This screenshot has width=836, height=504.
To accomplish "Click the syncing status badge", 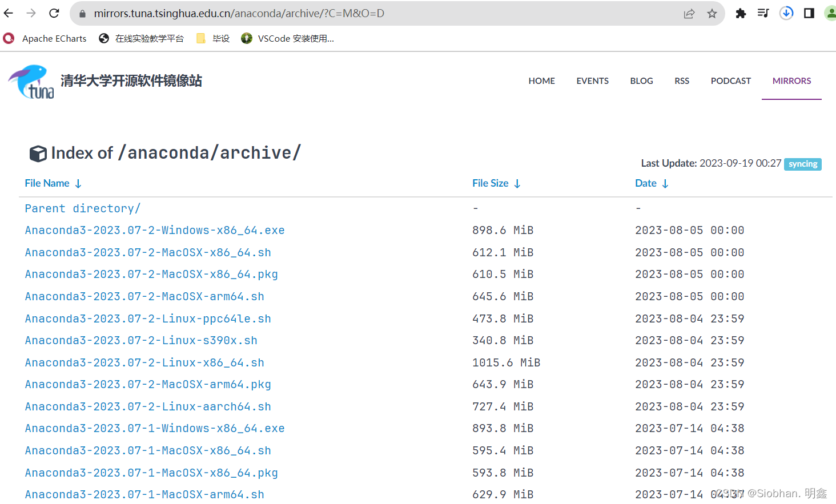I will [802, 164].
